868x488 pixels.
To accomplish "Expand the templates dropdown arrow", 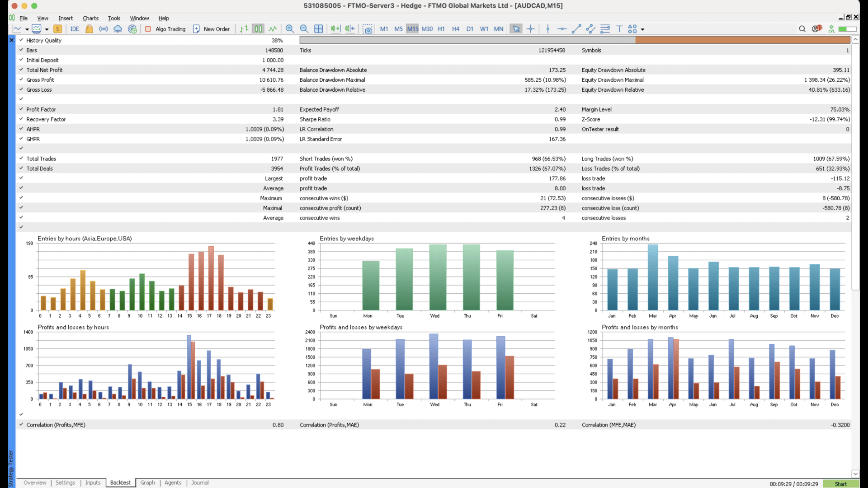I will [47, 29].
